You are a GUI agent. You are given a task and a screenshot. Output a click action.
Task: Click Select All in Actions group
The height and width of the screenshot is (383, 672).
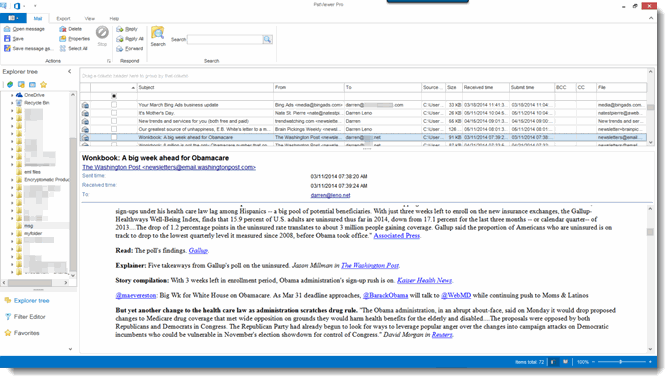tap(74, 49)
